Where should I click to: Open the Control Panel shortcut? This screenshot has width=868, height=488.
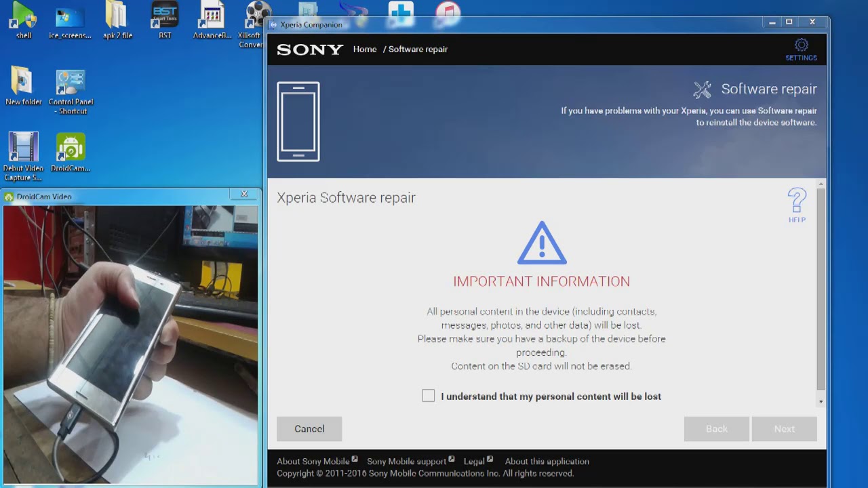click(71, 90)
